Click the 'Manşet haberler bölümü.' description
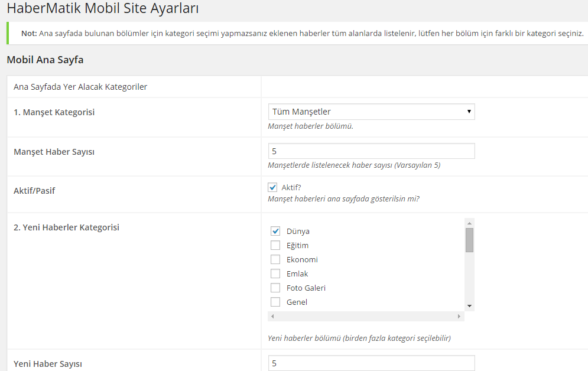Image resolution: width=588 pixels, height=371 pixels. 310,126
